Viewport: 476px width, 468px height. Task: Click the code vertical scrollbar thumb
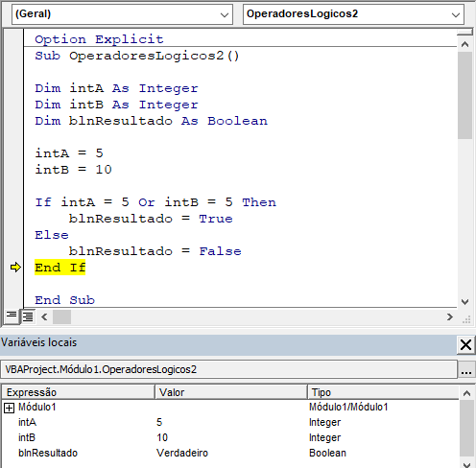(x=465, y=95)
